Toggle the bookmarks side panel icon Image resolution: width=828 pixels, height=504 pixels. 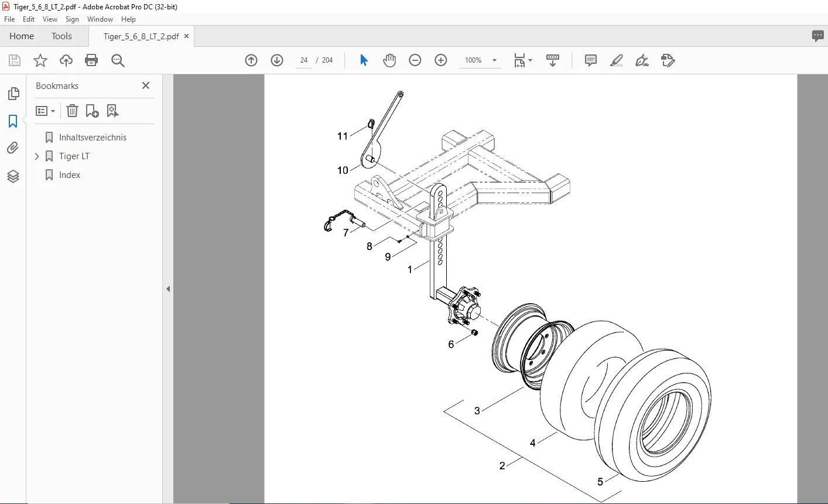pos(13,121)
